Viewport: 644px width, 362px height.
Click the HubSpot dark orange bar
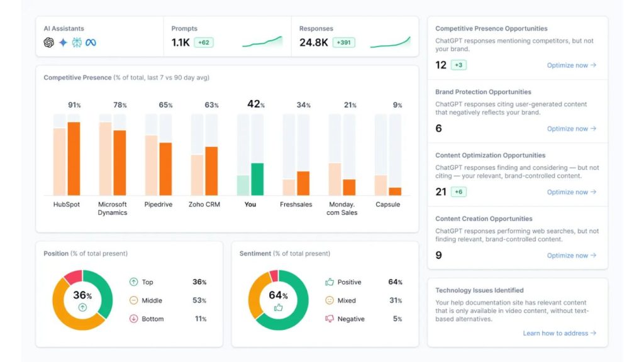74,159
